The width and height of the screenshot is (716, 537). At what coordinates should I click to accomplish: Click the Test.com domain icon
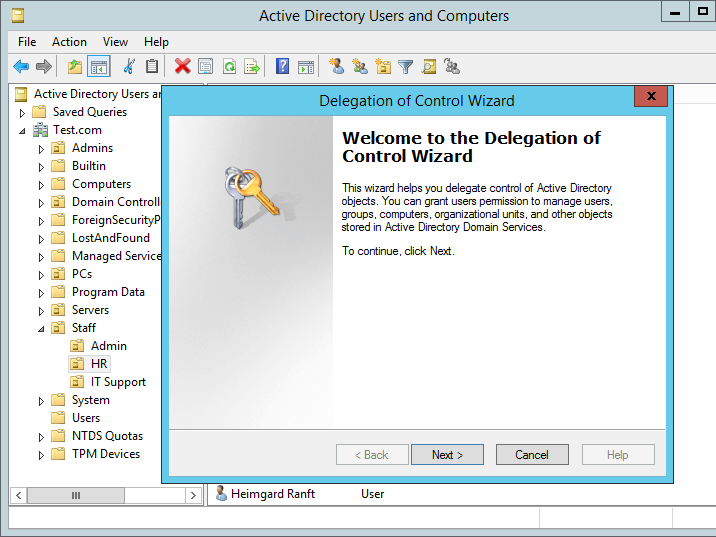[40, 130]
